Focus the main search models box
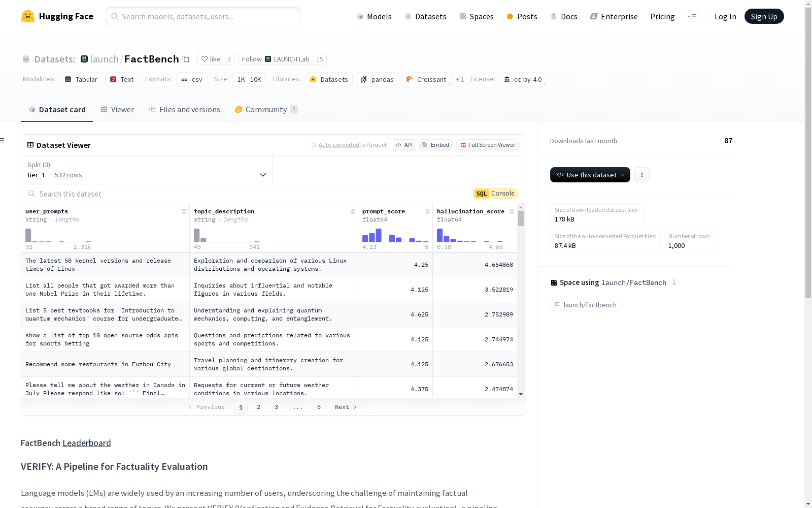 pyautogui.click(x=203, y=16)
